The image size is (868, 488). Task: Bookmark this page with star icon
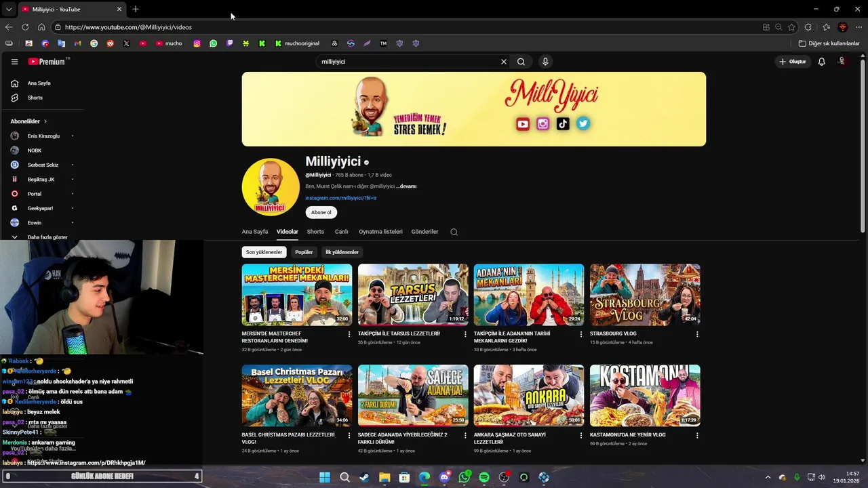pos(791,27)
